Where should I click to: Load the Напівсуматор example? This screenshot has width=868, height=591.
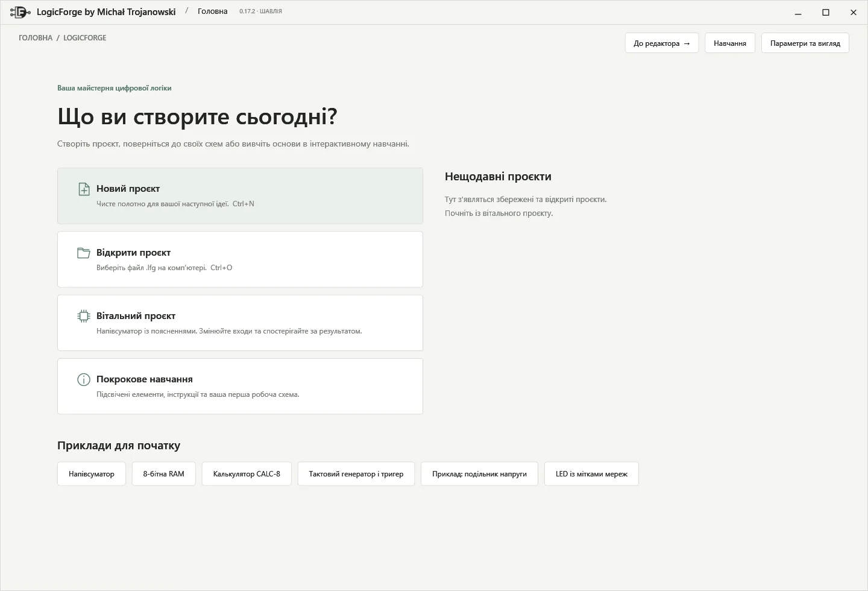click(x=92, y=474)
